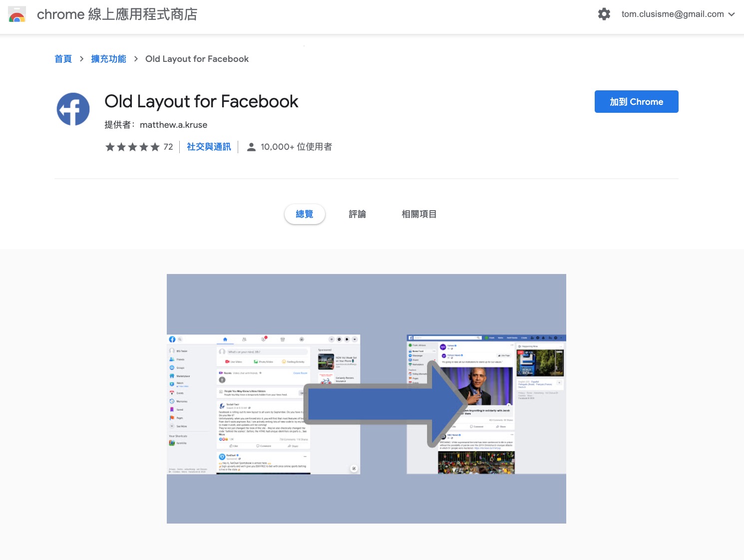The image size is (744, 560).
Task: Go to 首頁 in the breadcrumb
Action: (63, 59)
